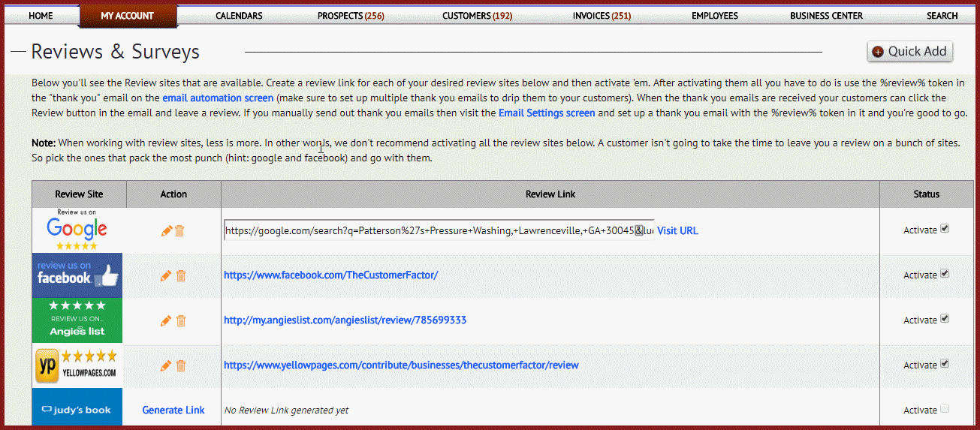This screenshot has height=430, width=980.
Task: Uncheck Activate for the Facebook review site
Action: coord(945,274)
